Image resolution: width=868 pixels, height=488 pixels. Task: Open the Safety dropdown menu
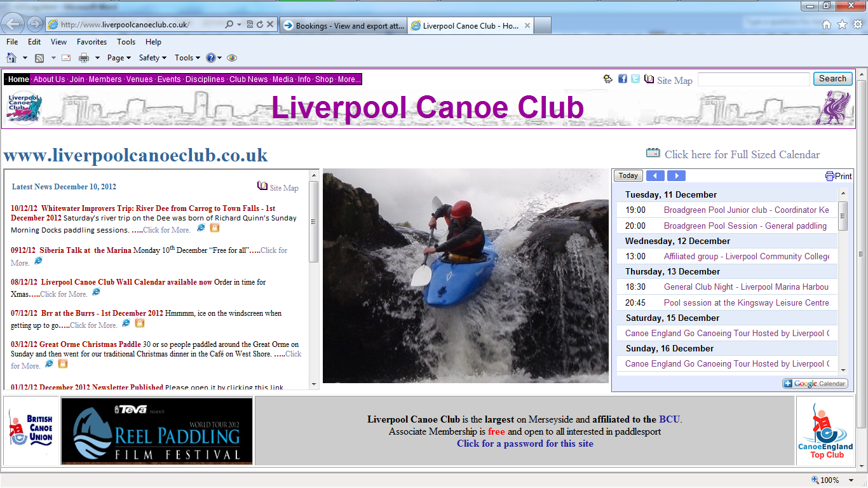pos(153,58)
